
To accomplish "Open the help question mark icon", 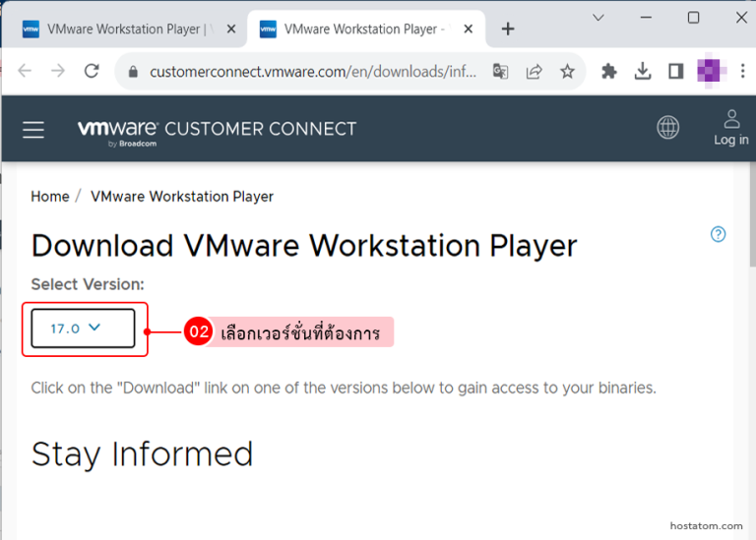I will [718, 234].
